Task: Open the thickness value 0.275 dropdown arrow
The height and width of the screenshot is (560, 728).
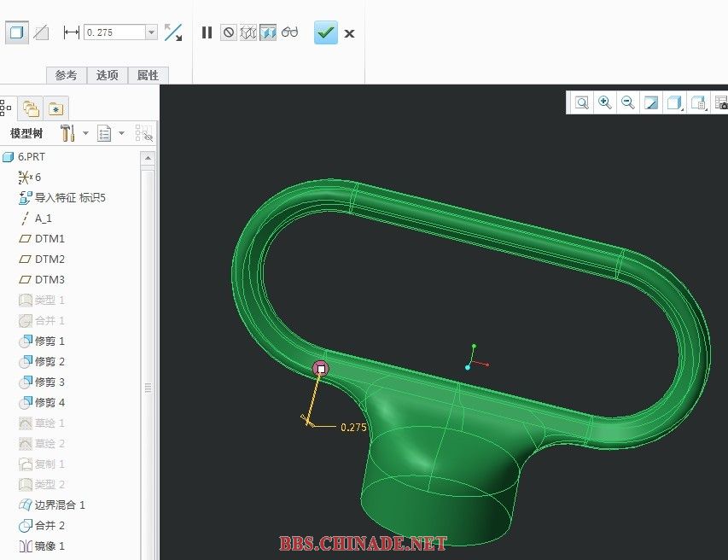Action: click(152, 32)
